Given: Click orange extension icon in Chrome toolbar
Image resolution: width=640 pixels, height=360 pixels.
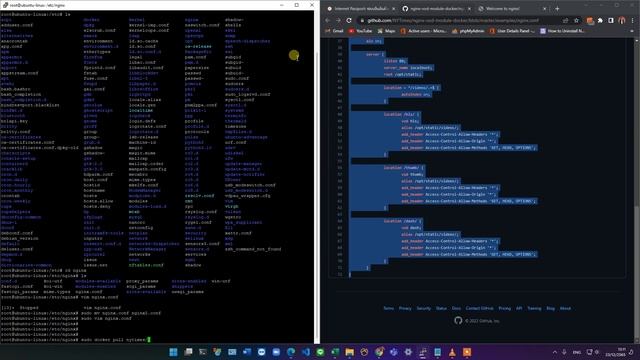Looking at the screenshot, I should 590,20.
